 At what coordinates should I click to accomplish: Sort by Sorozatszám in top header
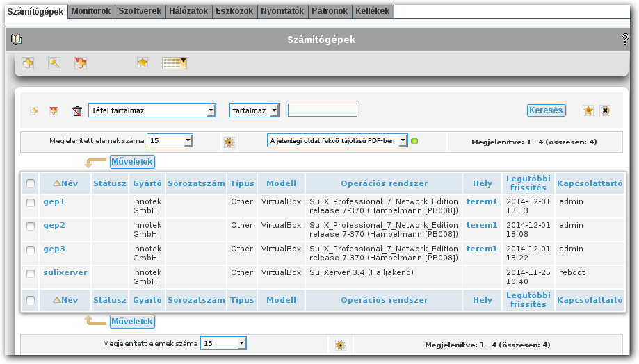tap(196, 183)
